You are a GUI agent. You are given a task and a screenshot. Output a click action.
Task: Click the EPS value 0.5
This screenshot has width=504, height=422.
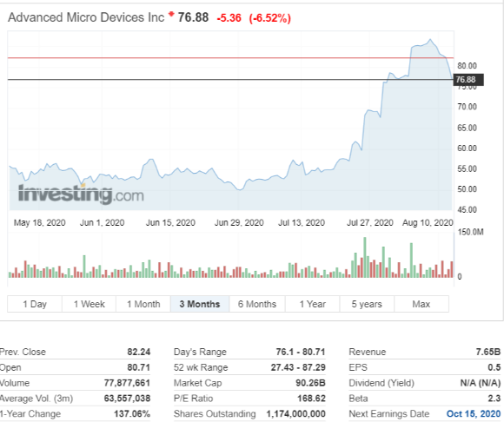click(x=494, y=367)
